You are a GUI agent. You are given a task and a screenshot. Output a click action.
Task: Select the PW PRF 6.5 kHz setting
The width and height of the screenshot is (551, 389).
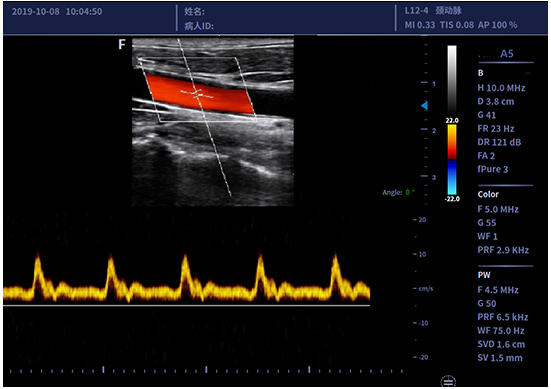click(x=503, y=317)
